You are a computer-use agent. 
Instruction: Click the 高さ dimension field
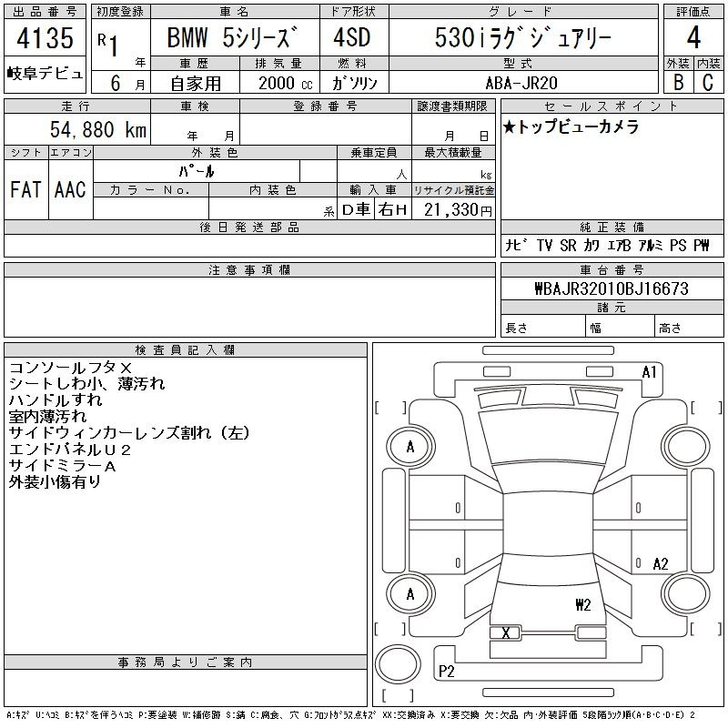tap(689, 328)
